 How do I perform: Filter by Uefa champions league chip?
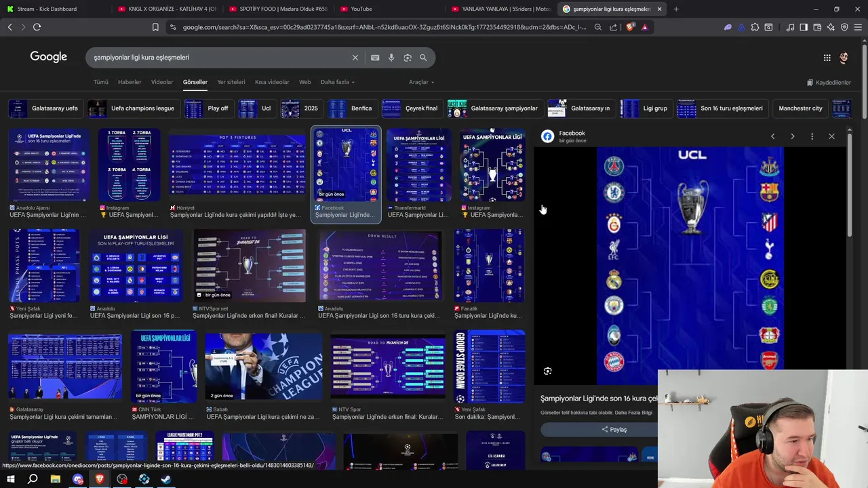point(134,108)
